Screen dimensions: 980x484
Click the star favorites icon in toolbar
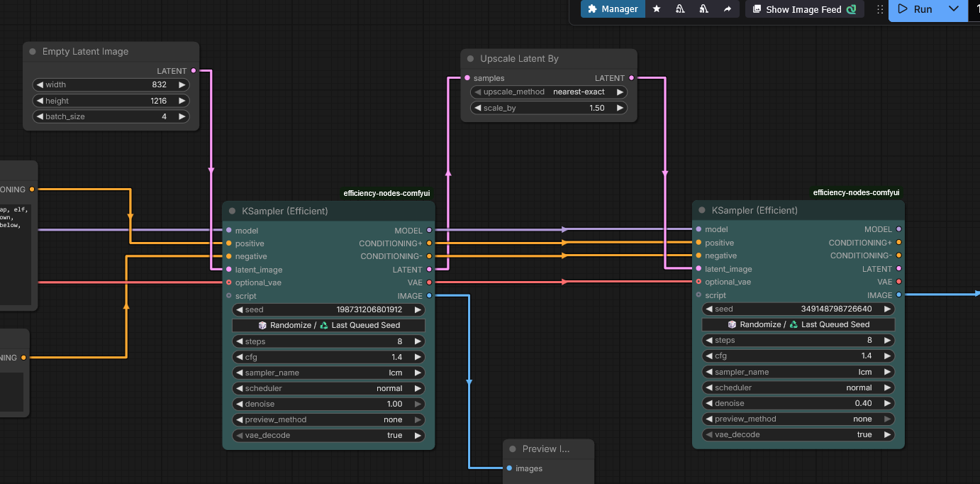point(657,9)
